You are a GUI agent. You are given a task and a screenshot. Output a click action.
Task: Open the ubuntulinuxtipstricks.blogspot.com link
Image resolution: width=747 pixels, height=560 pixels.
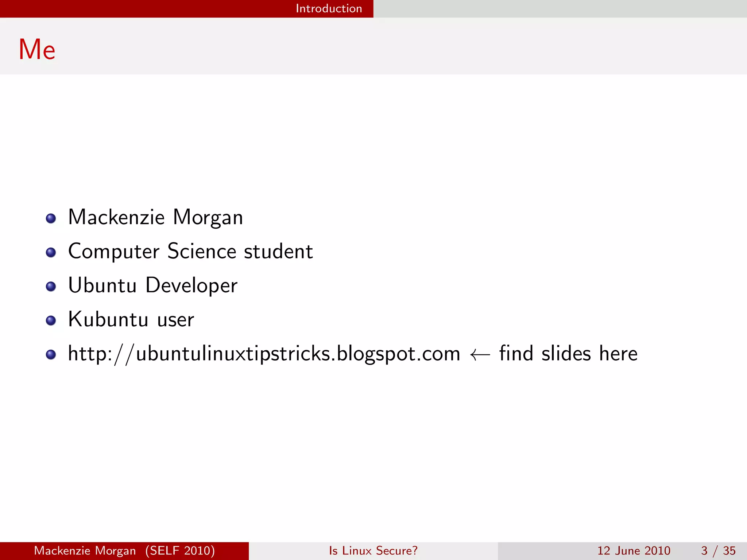pos(264,354)
